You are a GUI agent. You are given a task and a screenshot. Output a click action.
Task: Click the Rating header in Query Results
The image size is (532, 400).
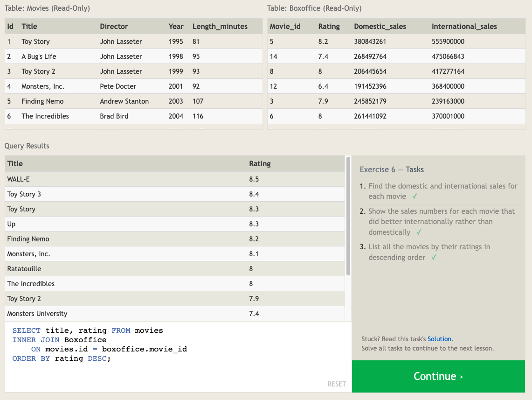coord(260,164)
